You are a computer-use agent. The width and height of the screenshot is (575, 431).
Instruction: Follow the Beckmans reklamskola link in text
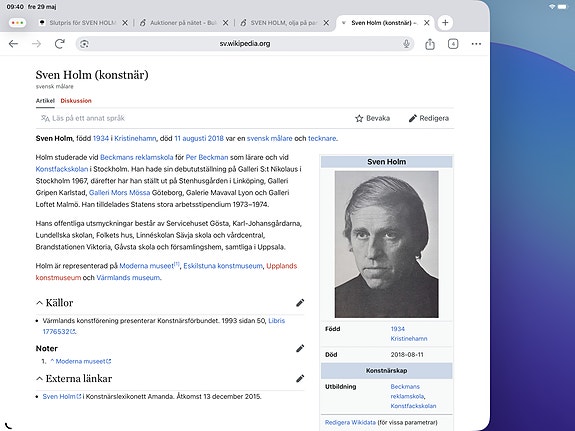[x=136, y=157]
